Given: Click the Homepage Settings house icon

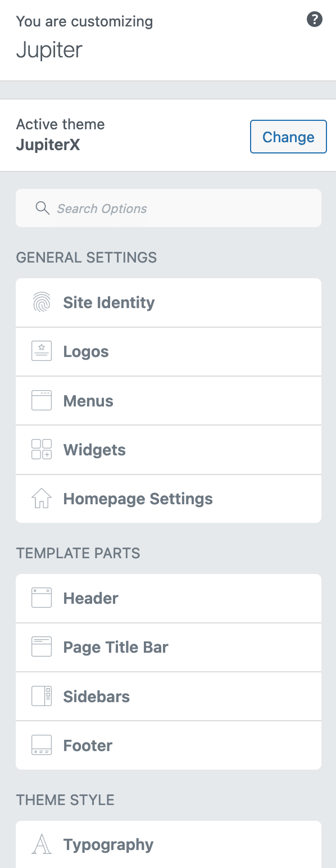Looking at the screenshot, I should (42, 499).
